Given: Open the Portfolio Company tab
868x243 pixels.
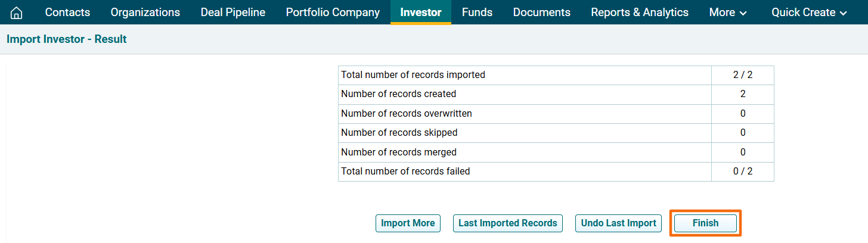Looking at the screenshot, I should [333, 13].
